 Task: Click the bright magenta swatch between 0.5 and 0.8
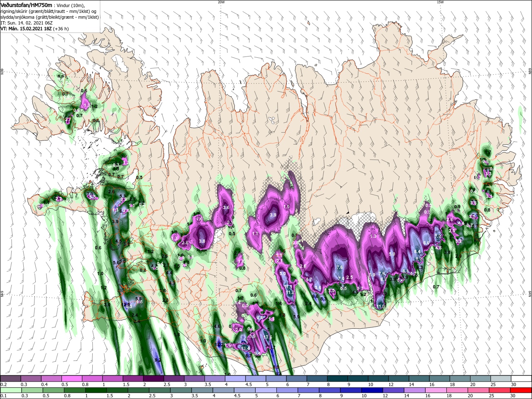71,379
